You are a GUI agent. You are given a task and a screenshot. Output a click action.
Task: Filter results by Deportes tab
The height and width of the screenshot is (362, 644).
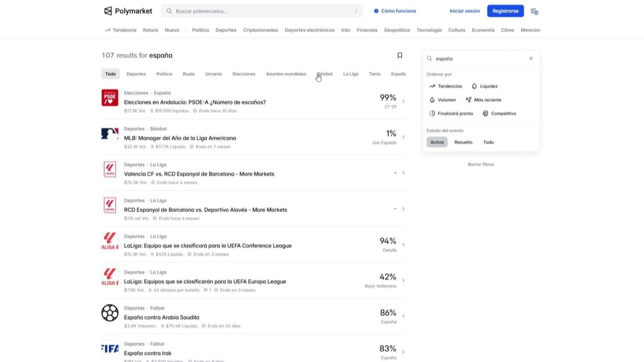pos(136,74)
